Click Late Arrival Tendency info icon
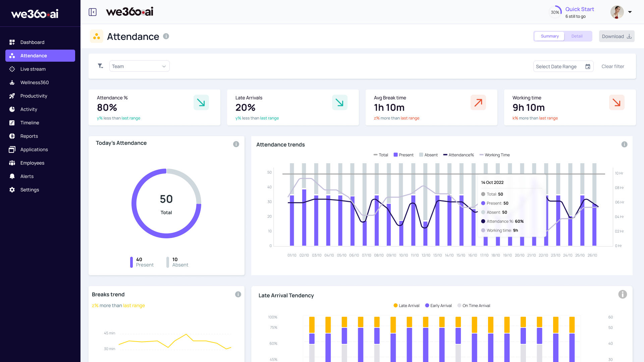The width and height of the screenshot is (644, 362). pyautogui.click(x=623, y=294)
